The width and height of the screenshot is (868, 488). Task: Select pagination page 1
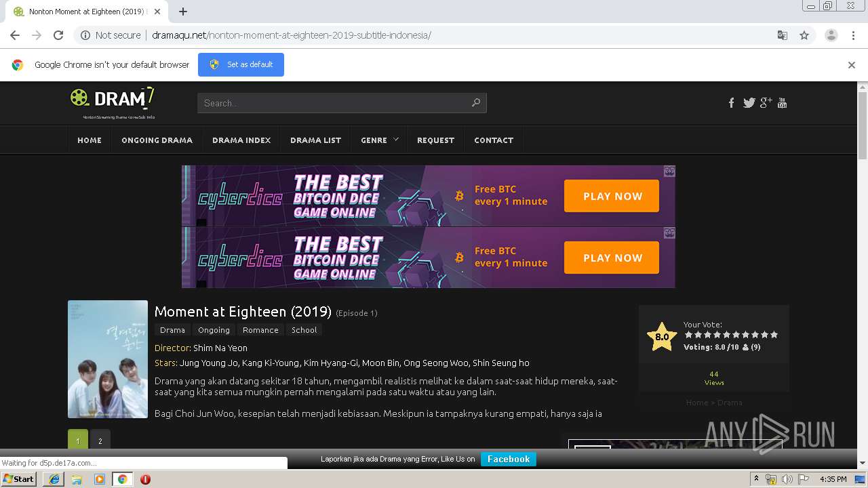tap(77, 441)
